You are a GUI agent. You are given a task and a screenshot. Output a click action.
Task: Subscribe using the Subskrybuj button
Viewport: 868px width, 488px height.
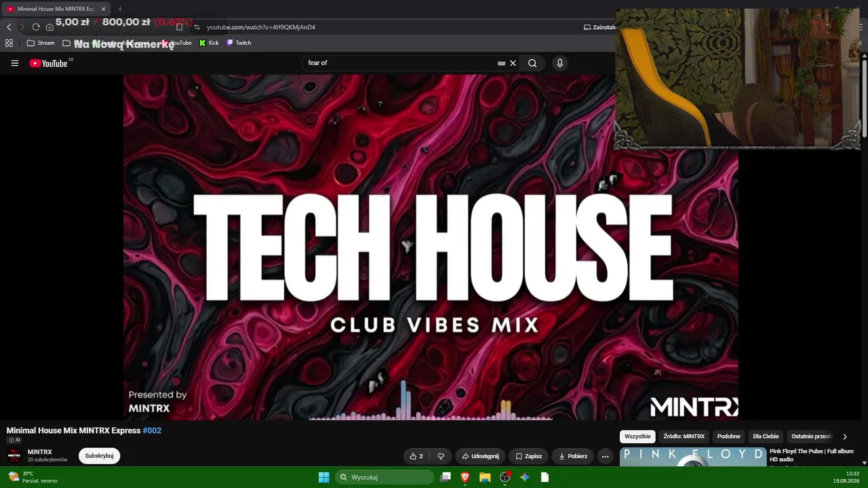pos(99,456)
